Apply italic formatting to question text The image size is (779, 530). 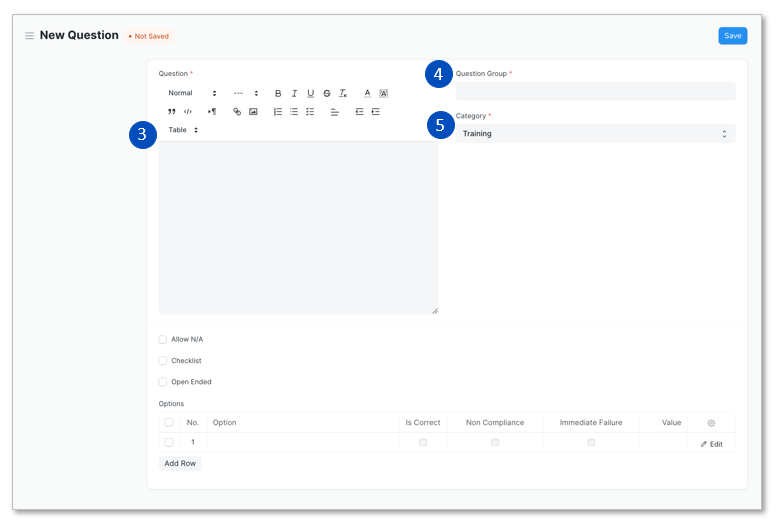[294, 93]
